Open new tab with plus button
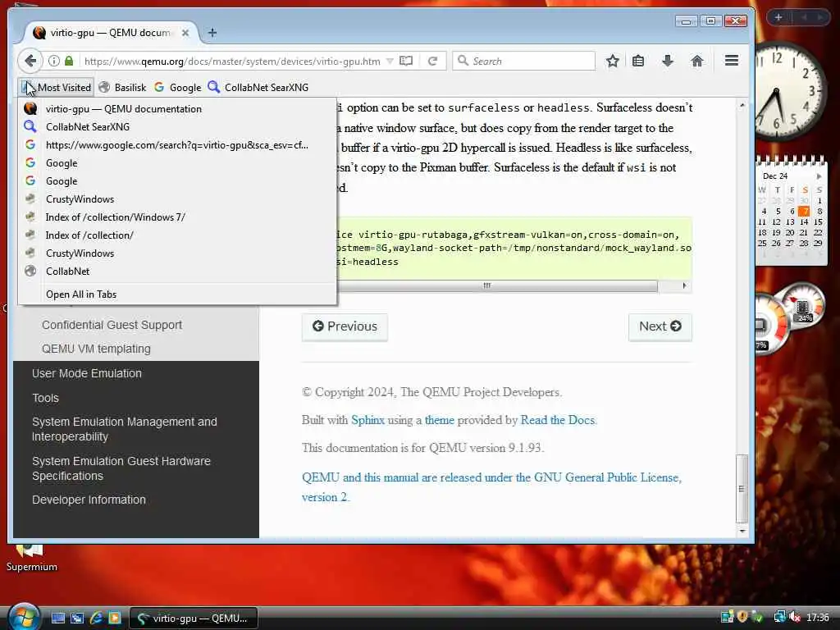840x630 pixels. [212, 33]
